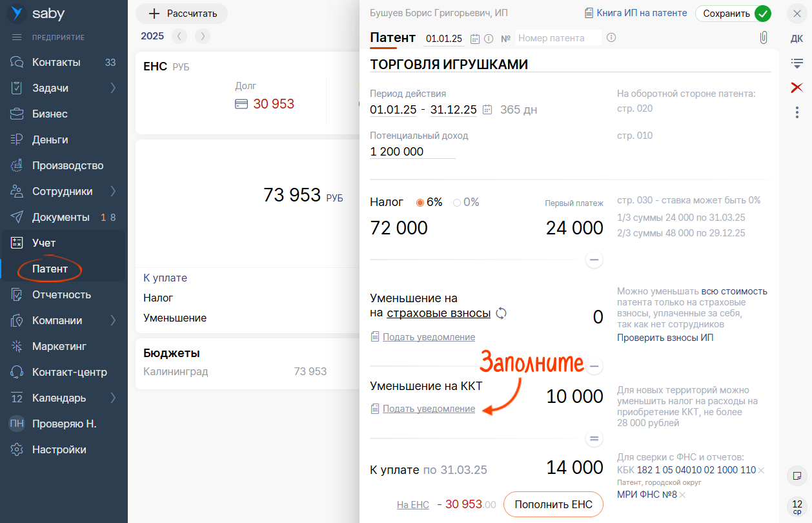
Task: Open the Деньги menu section
Action: click(50, 139)
